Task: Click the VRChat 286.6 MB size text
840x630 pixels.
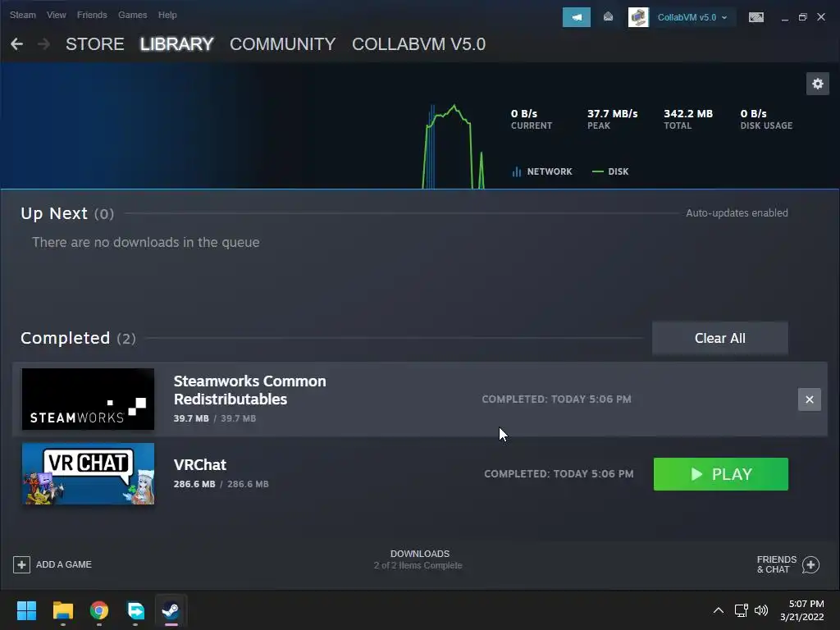Action: 221,484
